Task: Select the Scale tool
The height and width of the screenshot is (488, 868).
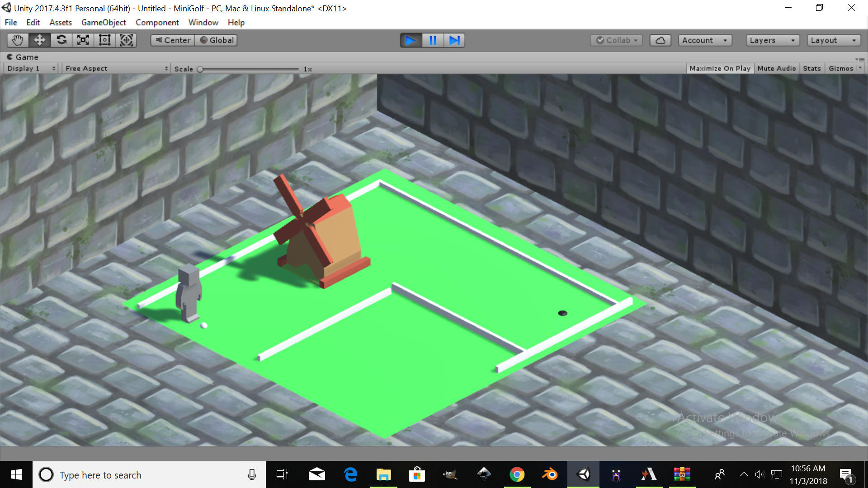Action: pos(83,40)
